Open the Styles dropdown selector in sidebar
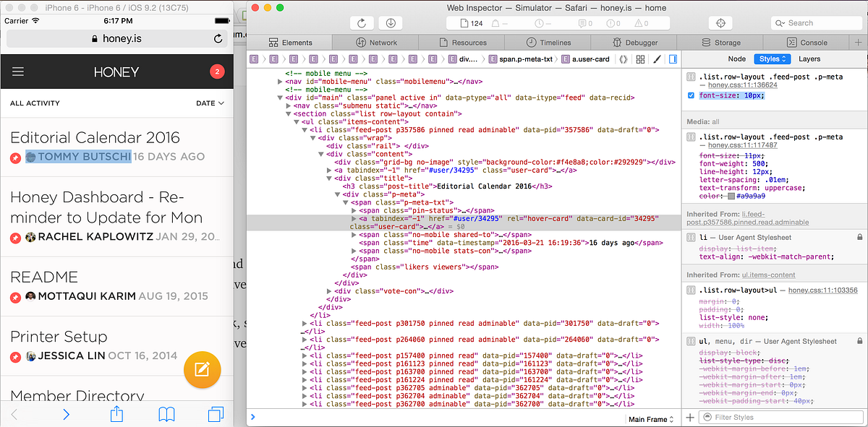This screenshot has height=427, width=868. [x=773, y=59]
